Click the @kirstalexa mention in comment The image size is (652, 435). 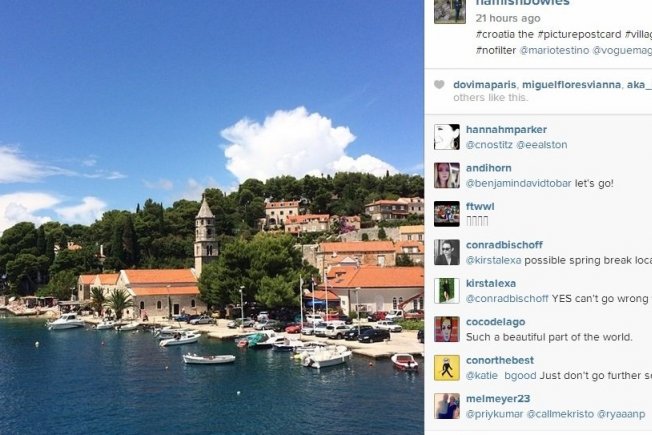494,260
